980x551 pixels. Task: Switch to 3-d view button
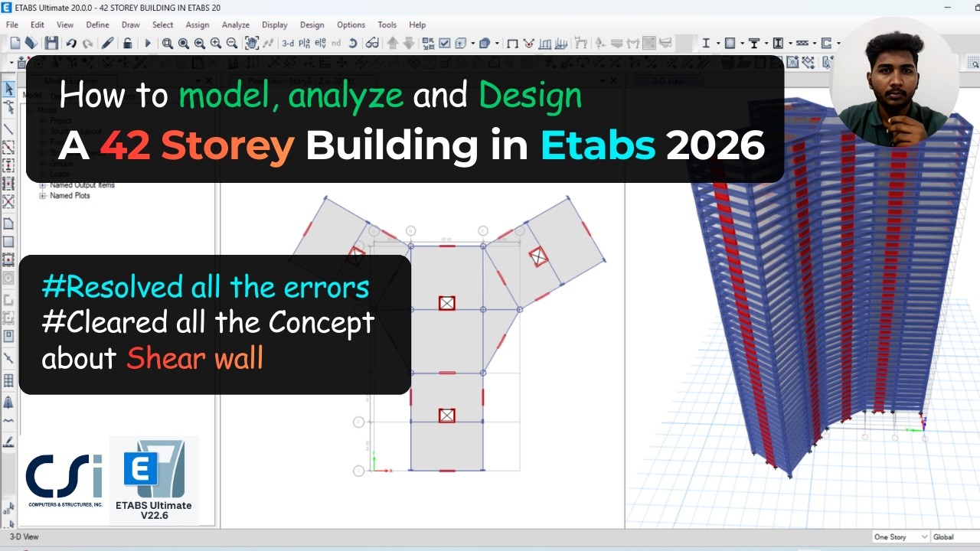(x=288, y=44)
